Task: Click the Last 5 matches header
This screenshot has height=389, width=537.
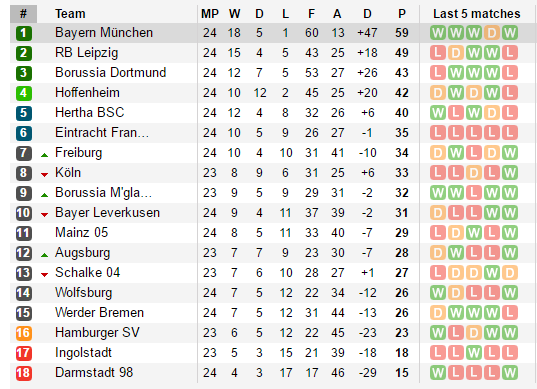Action: [x=476, y=14]
